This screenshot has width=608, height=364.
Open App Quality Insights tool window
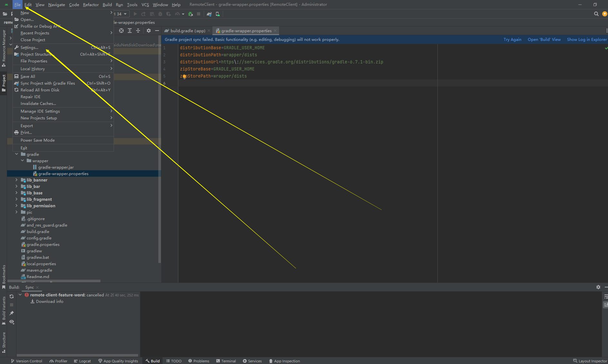118,361
